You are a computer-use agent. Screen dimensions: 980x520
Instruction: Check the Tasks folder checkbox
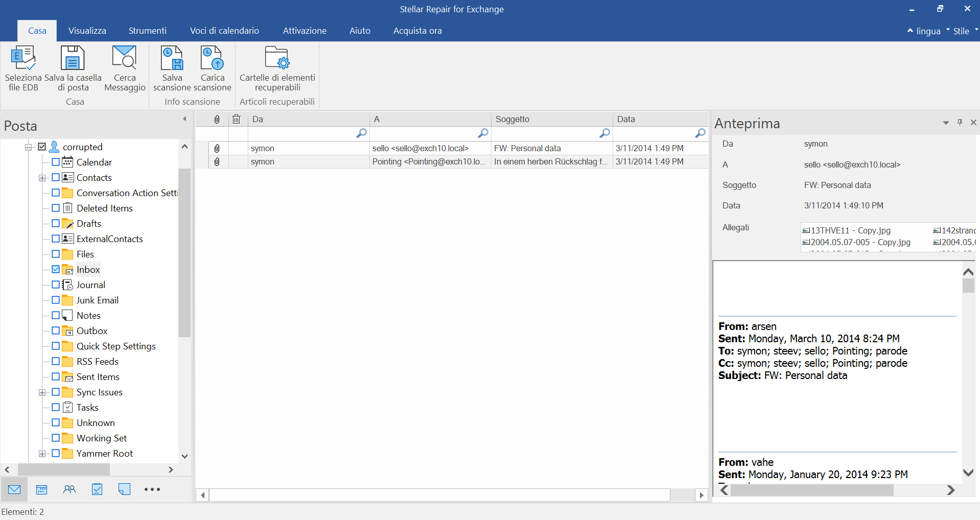pos(56,407)
